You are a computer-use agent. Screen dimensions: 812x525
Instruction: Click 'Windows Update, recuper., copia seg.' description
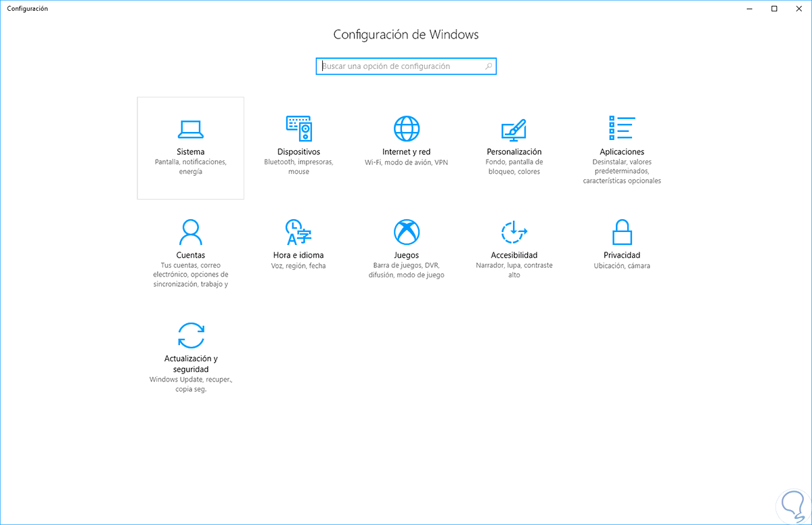coord(190,384)
